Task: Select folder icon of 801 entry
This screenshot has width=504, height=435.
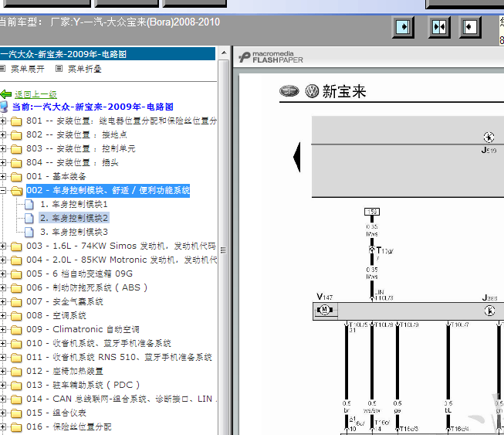Action: coord(16,121)
